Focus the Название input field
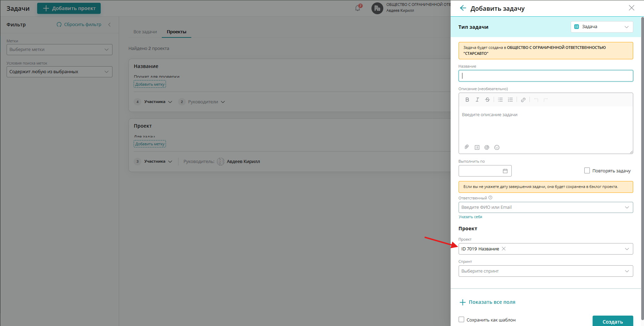 [x=546, y=76]
